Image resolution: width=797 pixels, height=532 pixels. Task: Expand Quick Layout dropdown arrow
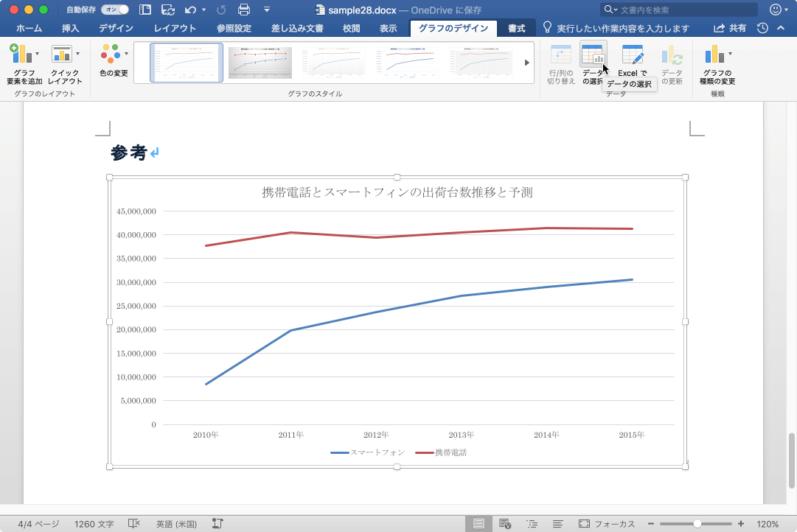(x=77, y=54)
